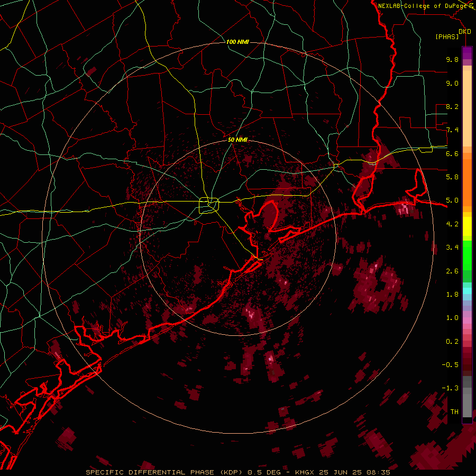Image resolution: width=476 pixels, height=476 pixels.
Task: Click the 8.2 color scale value
Action: point(452,106)
